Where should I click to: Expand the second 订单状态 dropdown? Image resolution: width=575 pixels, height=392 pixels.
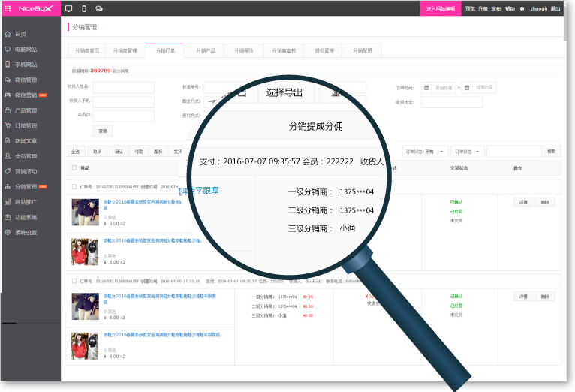pos(467,152)
